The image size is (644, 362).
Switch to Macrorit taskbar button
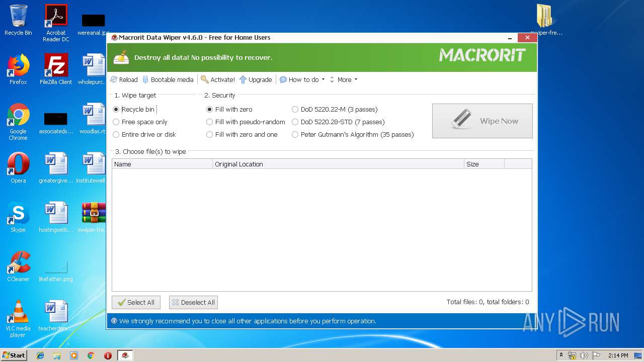(x=125, y=355)
